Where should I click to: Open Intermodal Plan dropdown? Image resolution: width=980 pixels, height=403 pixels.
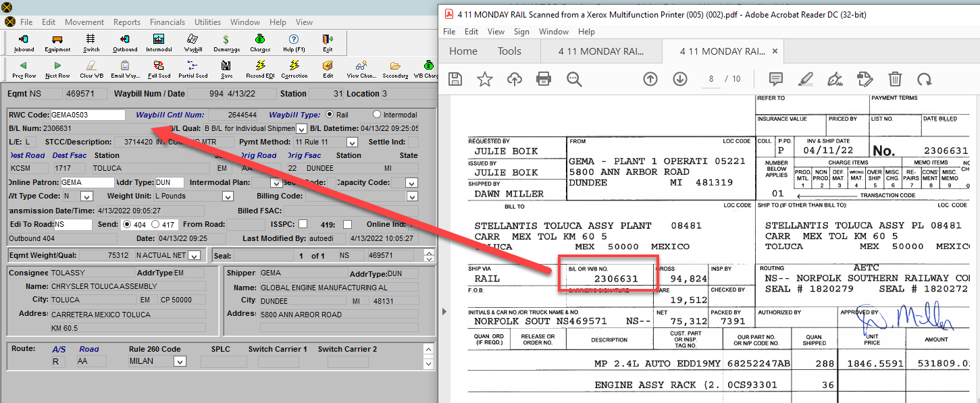click(x=276, y=183)
